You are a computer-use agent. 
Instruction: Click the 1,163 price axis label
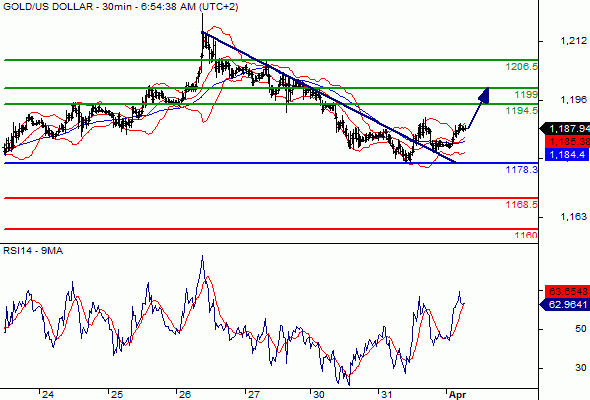tap(573, 216)
